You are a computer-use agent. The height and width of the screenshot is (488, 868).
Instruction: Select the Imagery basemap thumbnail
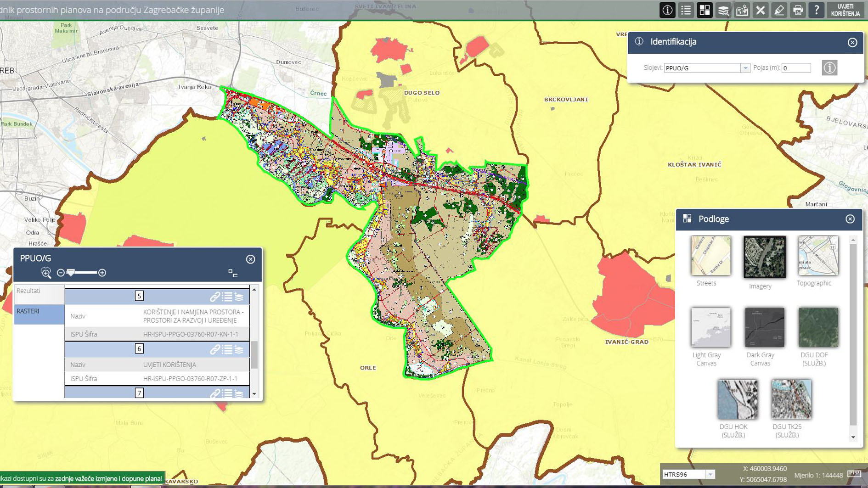click(x=765, y=257)
